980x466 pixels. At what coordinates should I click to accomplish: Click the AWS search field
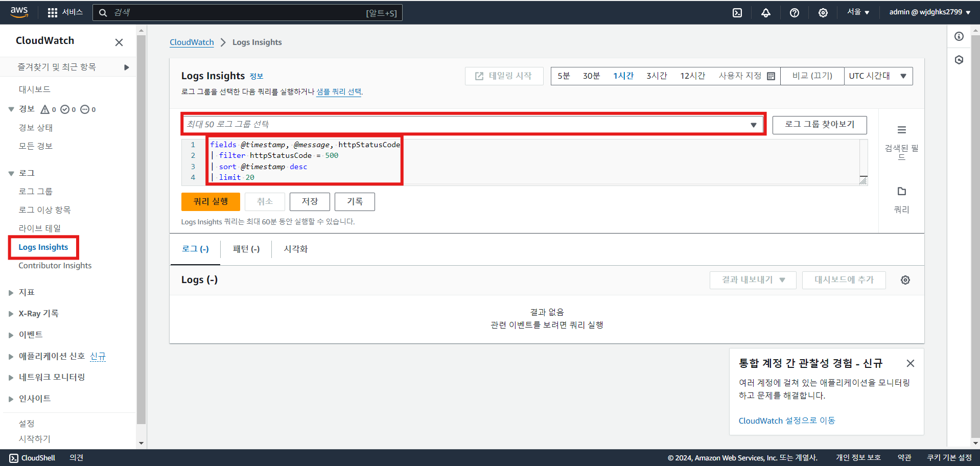click(x=247, y=13)
